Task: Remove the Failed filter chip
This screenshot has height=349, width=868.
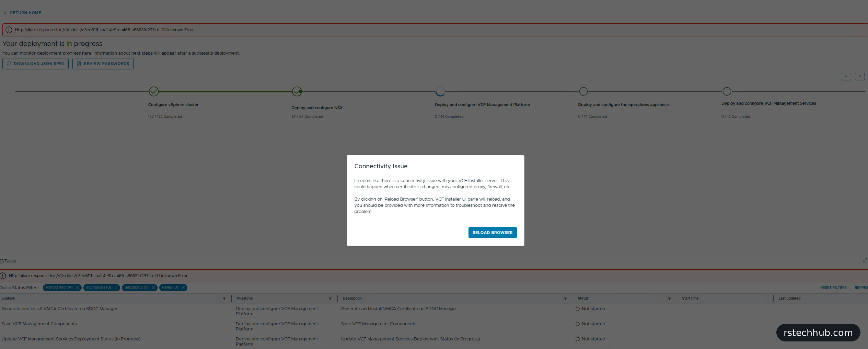Action: click(183, 288)
